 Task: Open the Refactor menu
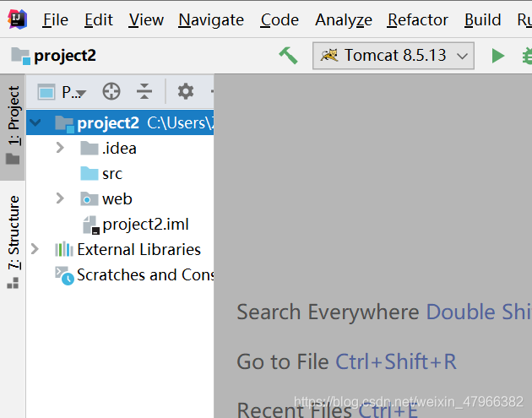pyautogui.click(x=418, y=20)
